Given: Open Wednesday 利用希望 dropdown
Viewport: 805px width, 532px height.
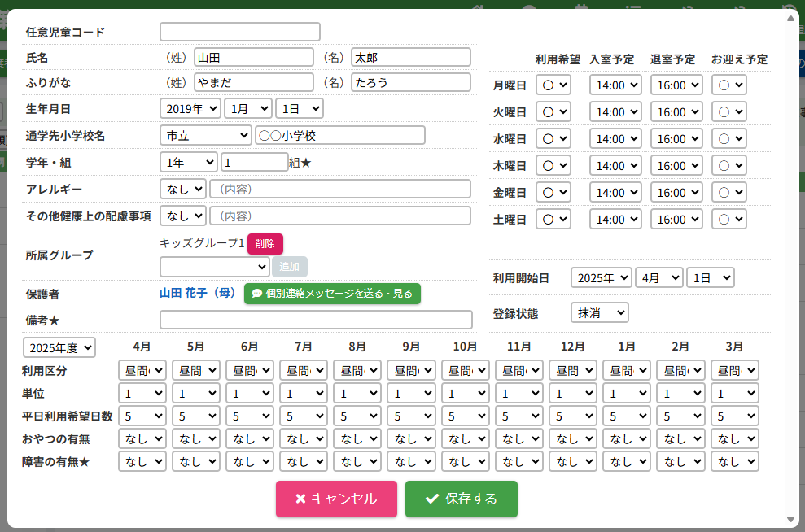Looking at the screenshot, I should click(553, 139).
